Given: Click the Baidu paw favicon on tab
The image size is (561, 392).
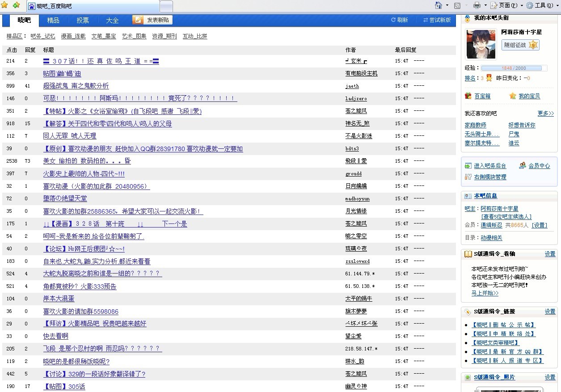Looking at the screenshot, I should pos(32,6).
